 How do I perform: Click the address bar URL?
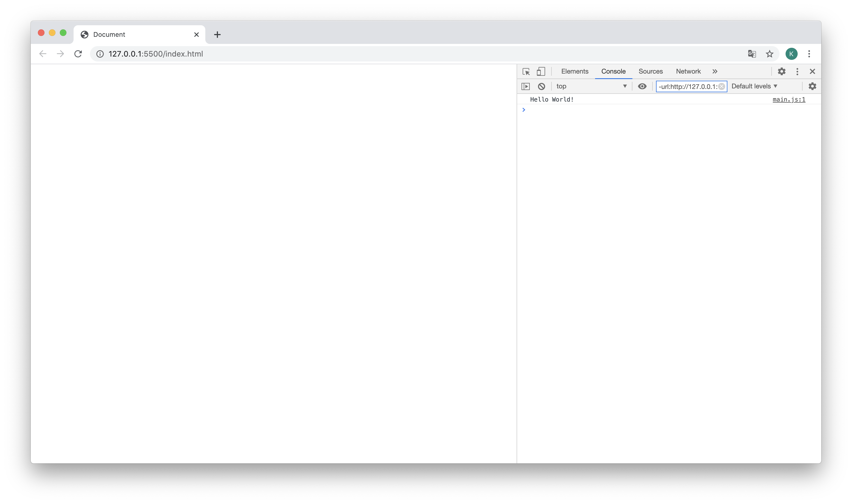click(156, 54)
